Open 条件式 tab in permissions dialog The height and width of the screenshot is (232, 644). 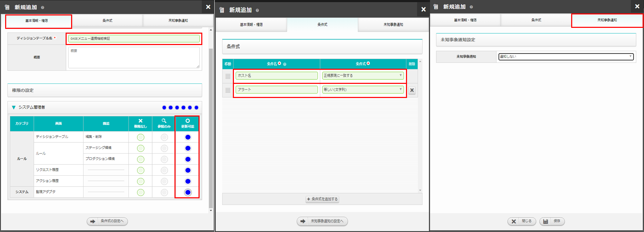coord(108,21)
